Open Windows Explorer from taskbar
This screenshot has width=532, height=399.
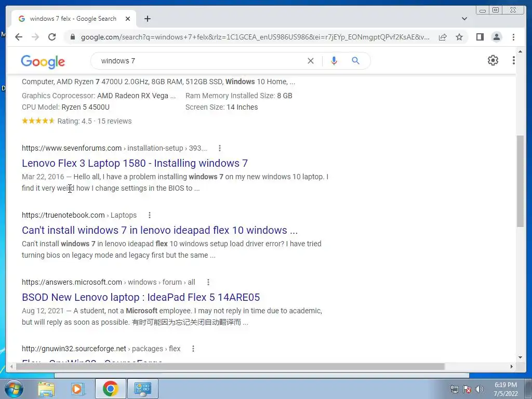pos(46,389)
